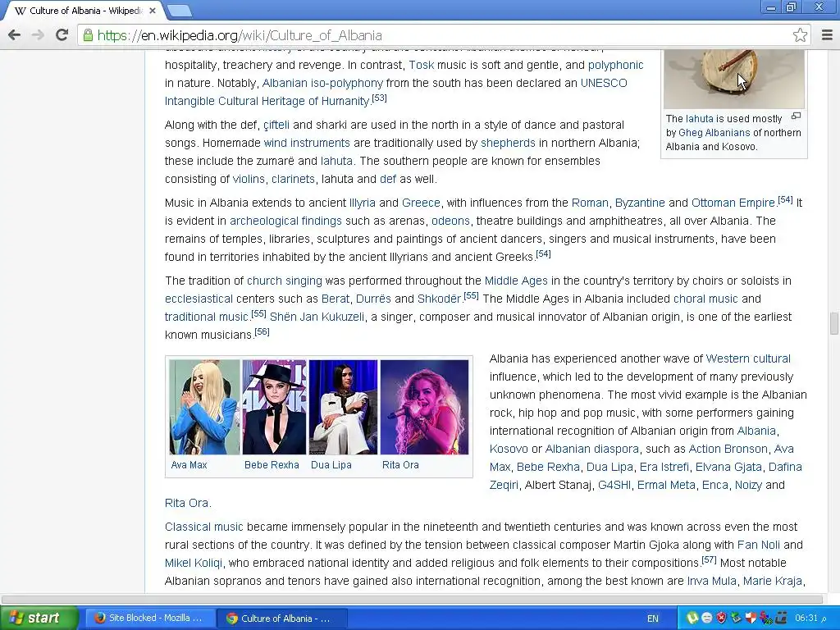Open a new tab with the new tab button
Screen dimensions: 840x630
coord(179,10)
